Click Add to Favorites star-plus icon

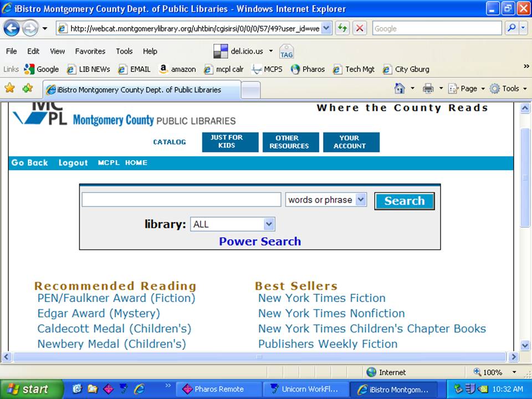tap(28, 89)
